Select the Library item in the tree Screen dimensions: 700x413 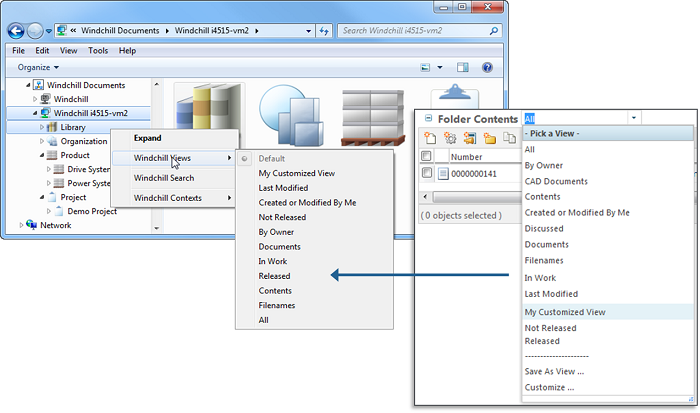[x=73, y=127]
